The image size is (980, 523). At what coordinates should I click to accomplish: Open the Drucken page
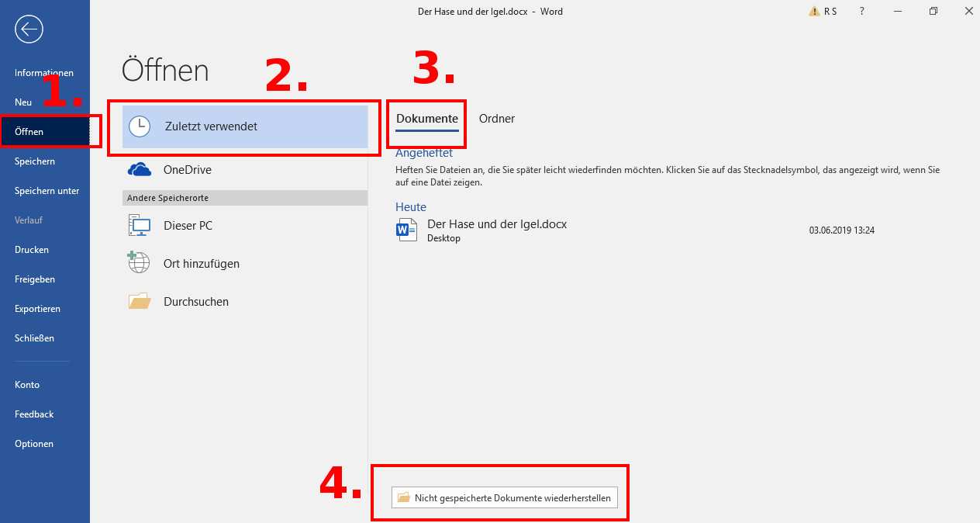32,250
